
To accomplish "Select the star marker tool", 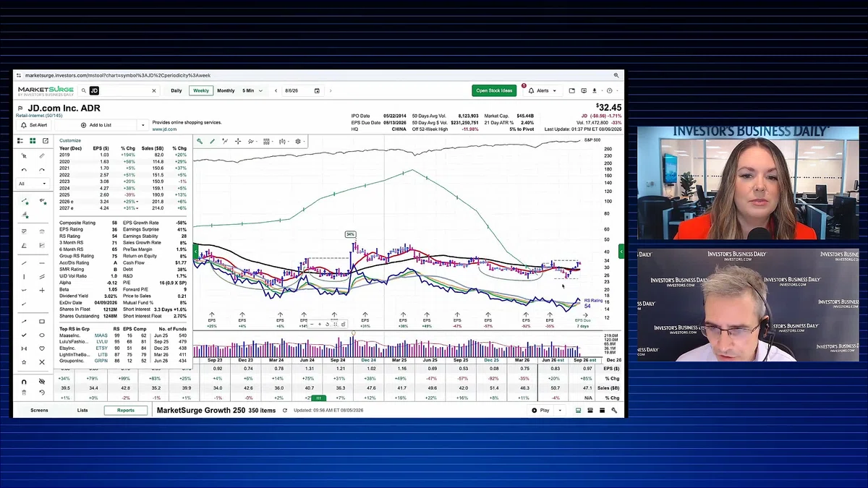I will point(24,362).
